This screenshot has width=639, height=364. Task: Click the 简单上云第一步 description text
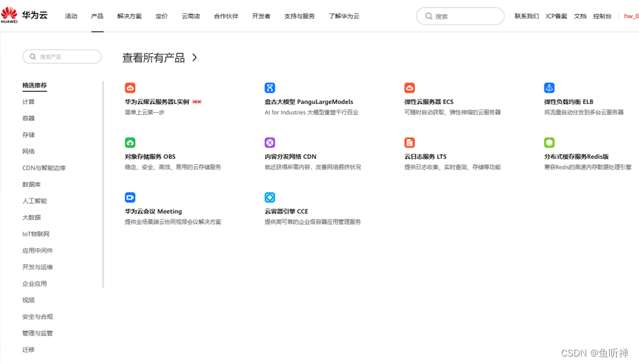coord(145,112)
